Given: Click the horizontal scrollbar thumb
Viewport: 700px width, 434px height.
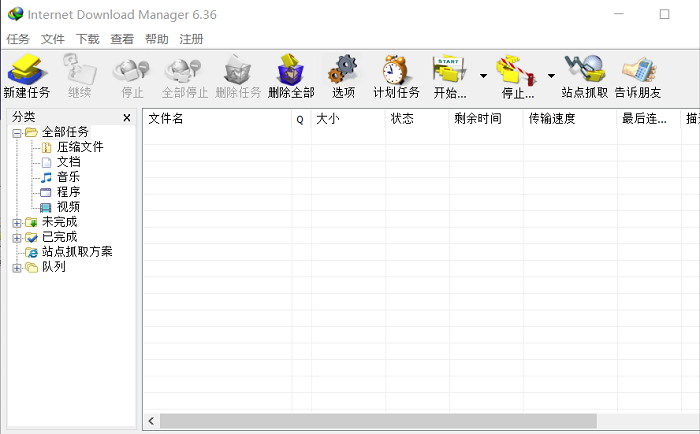Looking at the screenshot, I should coord(378,421).
